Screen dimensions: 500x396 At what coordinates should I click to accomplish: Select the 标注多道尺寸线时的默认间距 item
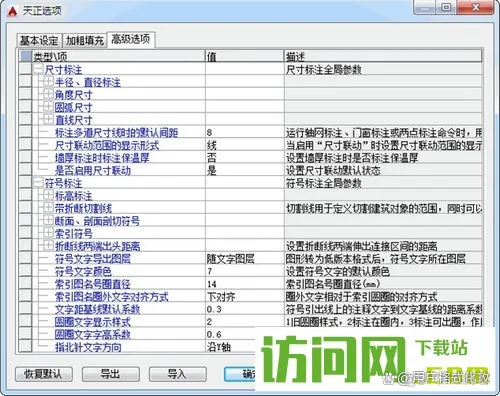[x=116, y=133]
